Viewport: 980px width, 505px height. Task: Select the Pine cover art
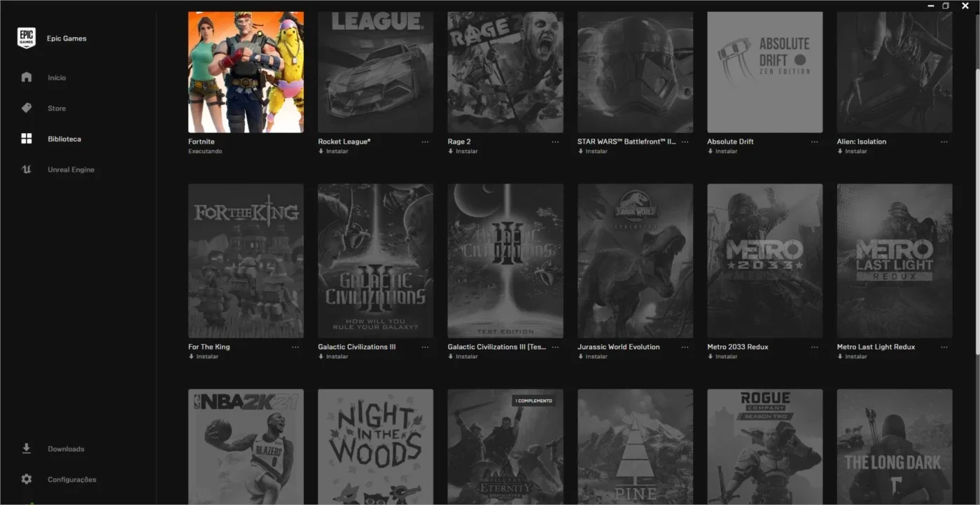coord(635,447)
